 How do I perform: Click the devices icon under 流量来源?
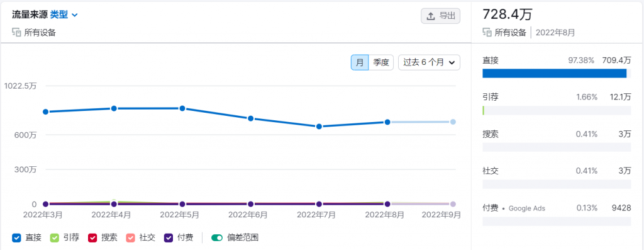click(x=16, y=33)
